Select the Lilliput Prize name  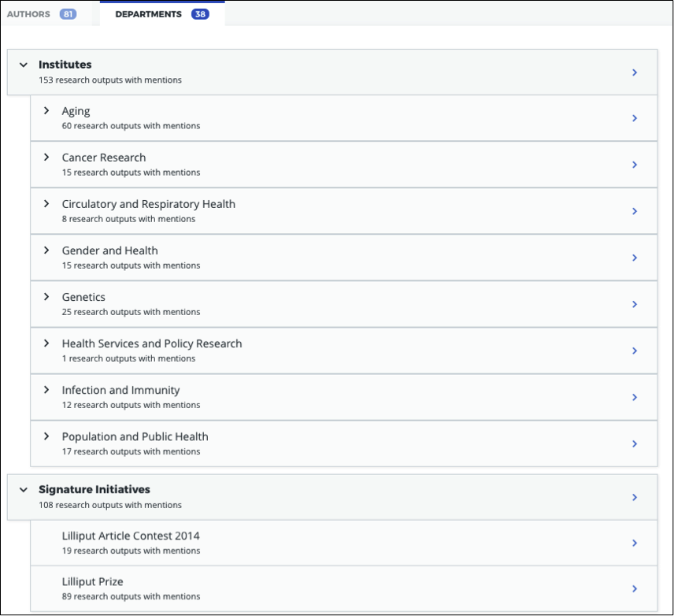92,581
